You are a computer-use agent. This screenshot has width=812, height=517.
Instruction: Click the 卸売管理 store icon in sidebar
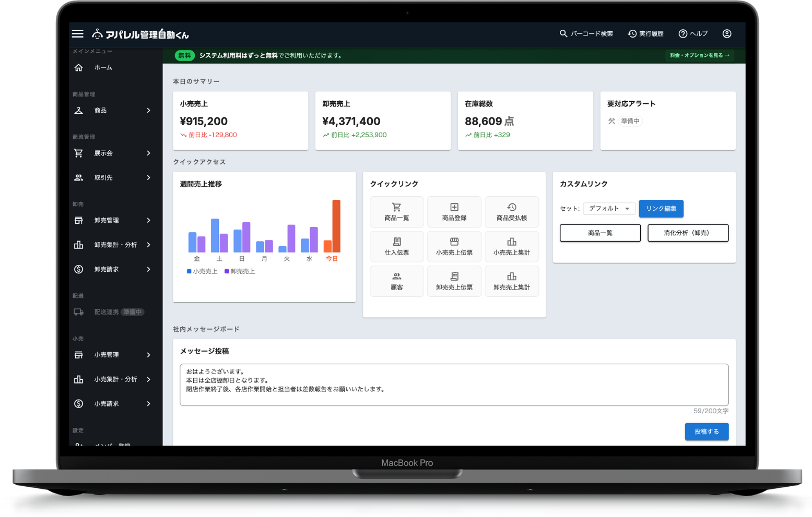coord(79,221)
